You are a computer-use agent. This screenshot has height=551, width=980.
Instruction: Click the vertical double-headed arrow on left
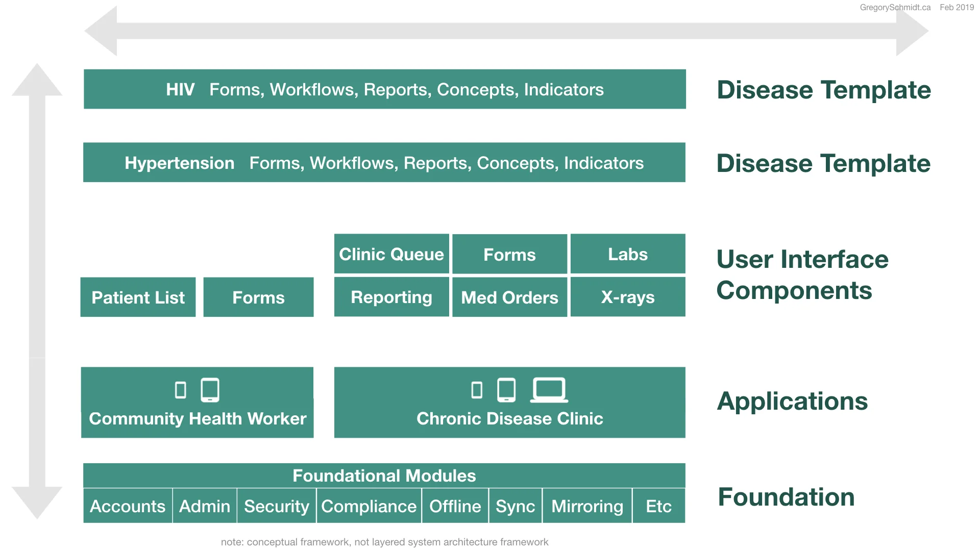point(37,291)
